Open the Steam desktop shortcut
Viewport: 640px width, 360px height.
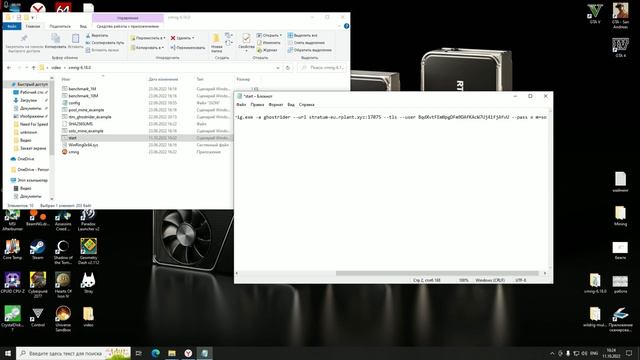[x=38, y=250]
